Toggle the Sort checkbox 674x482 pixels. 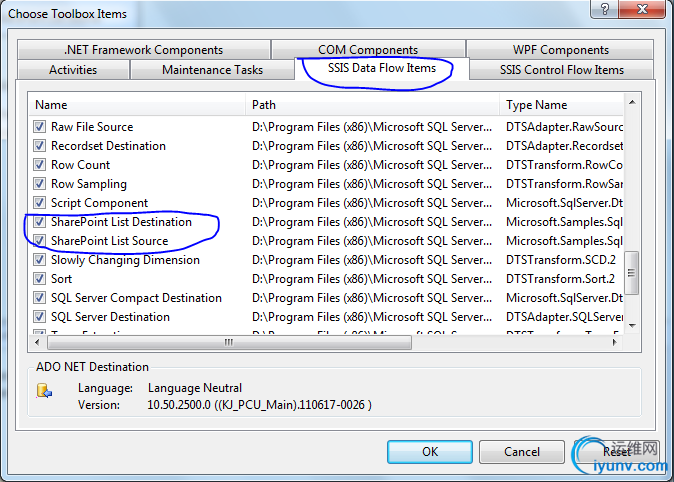pyautogui.click(x=40, y=279)
